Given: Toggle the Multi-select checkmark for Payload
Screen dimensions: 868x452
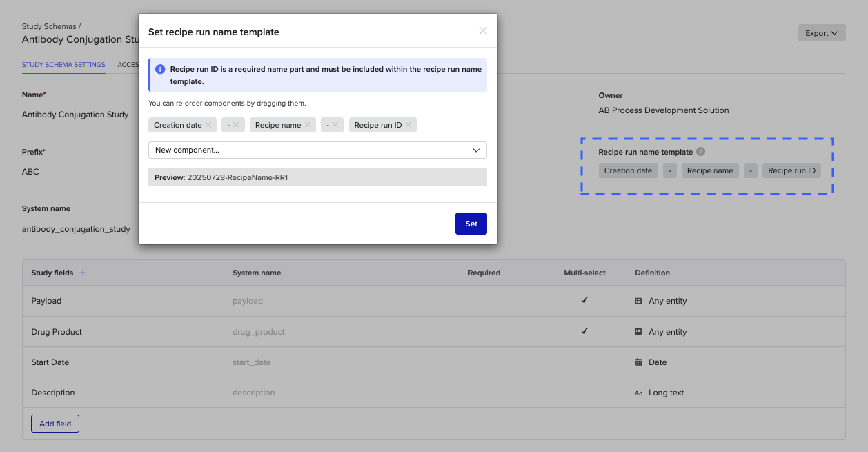Looking at the screenshot, I should tap(584, 301).
